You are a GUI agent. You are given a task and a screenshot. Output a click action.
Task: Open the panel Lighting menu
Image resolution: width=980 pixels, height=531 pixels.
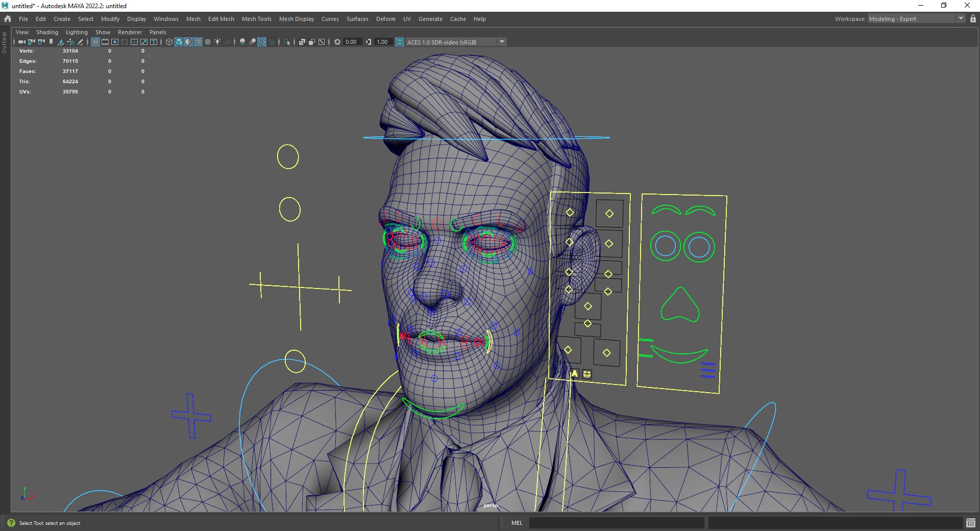point(77,32)
